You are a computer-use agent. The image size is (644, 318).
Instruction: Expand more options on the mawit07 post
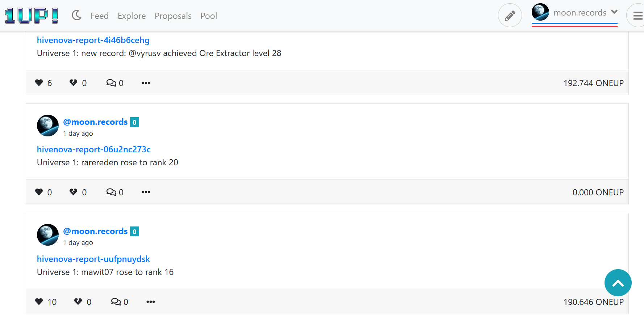tap(151, 302)
